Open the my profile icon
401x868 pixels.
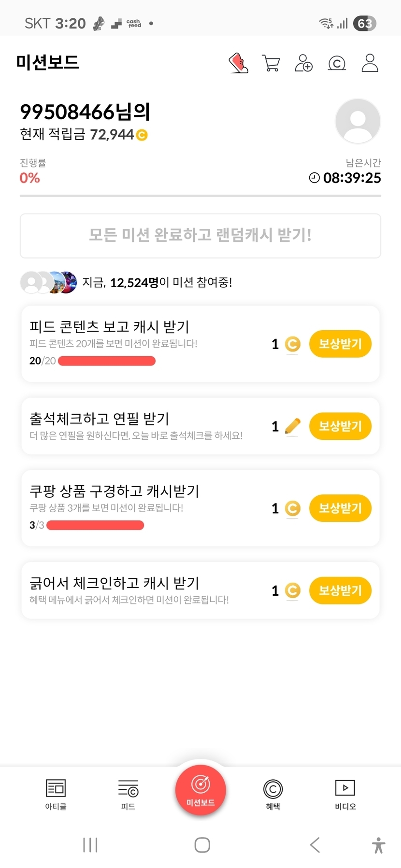pyautogui.click(x=370, y=63)
